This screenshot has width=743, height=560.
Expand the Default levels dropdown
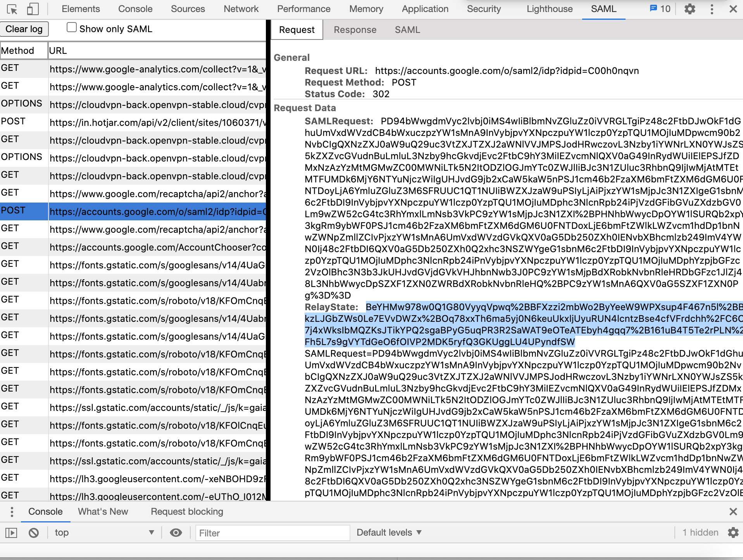[x=389, y=533]
